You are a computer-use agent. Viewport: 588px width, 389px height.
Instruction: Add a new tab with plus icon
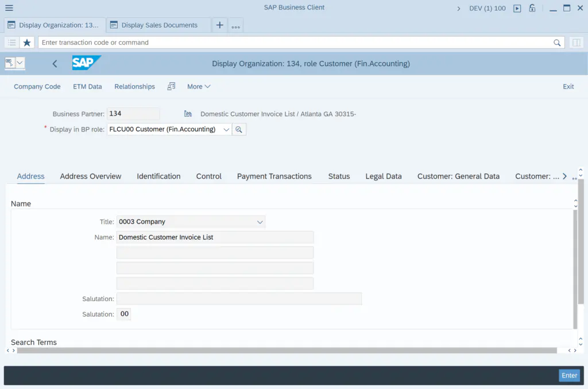[220, 25]
